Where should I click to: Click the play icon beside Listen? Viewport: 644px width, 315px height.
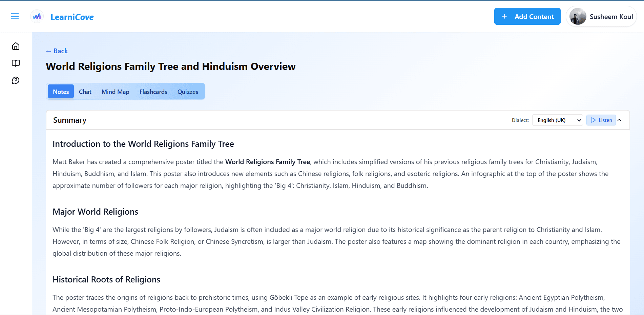click(x=593, y=120)
